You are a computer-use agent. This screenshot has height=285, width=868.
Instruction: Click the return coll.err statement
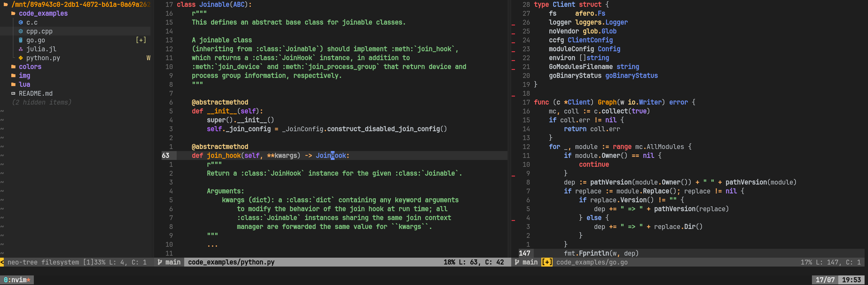tap(592, 129)
